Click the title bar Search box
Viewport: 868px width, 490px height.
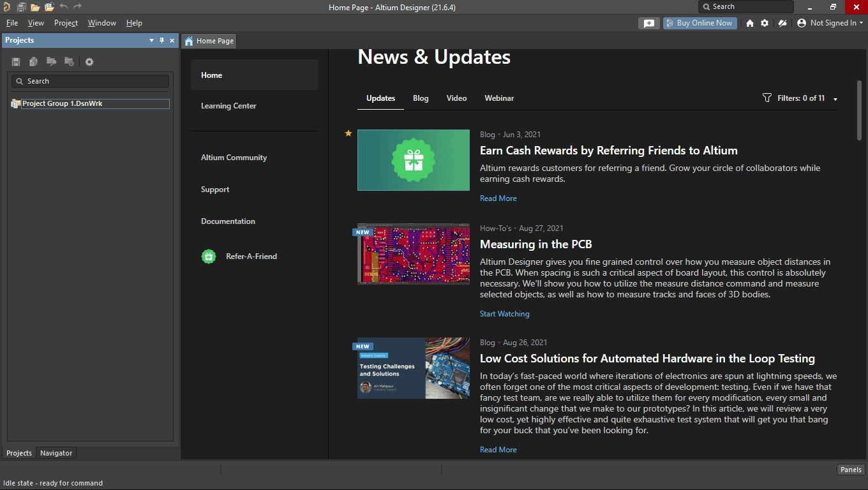pos(746,6)
